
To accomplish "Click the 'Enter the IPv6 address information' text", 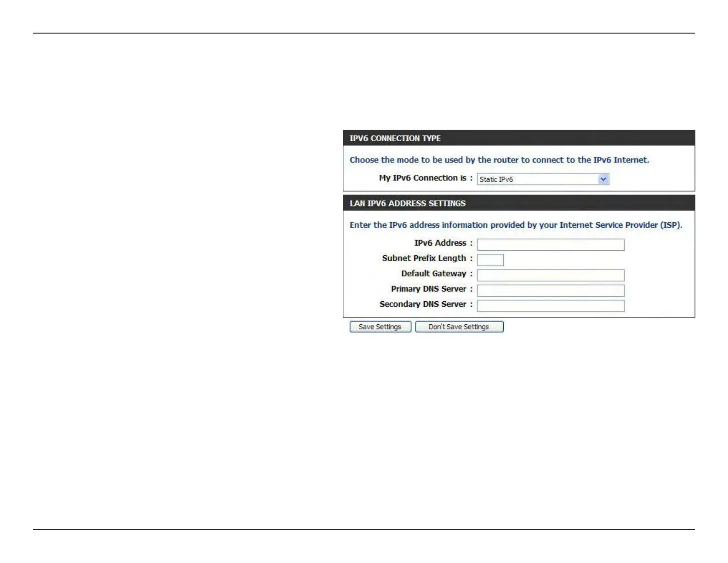I will [x=516, y=225].
